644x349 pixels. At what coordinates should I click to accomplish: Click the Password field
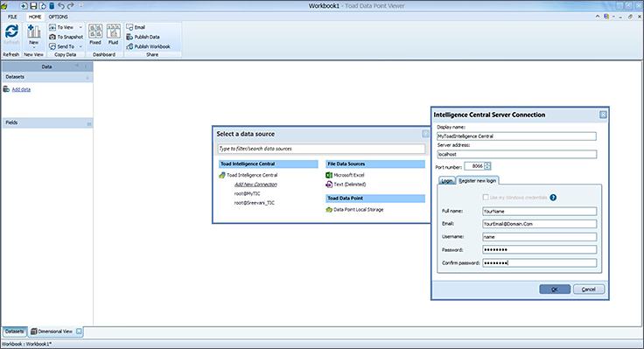pyautogui.click(x=539, y=249)
